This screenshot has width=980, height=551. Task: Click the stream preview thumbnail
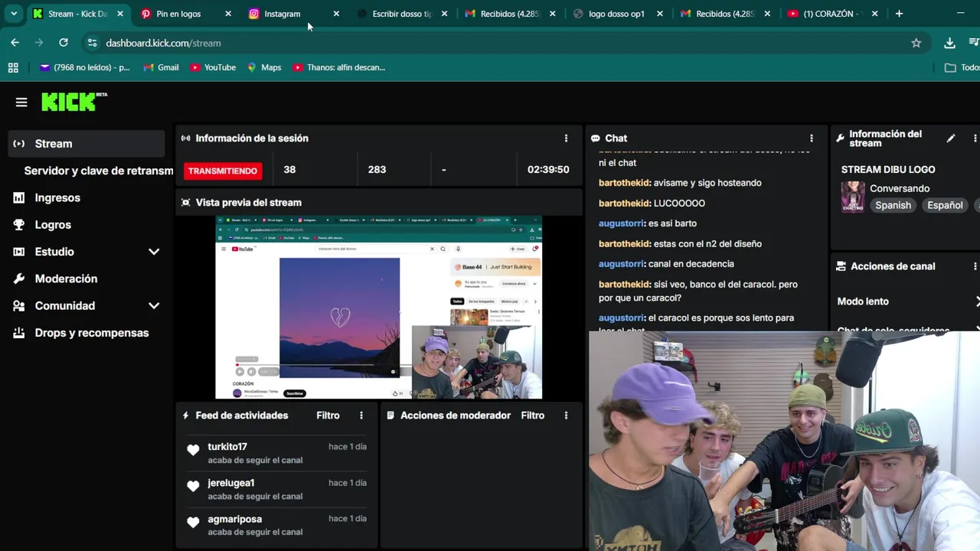click(379, 308)
